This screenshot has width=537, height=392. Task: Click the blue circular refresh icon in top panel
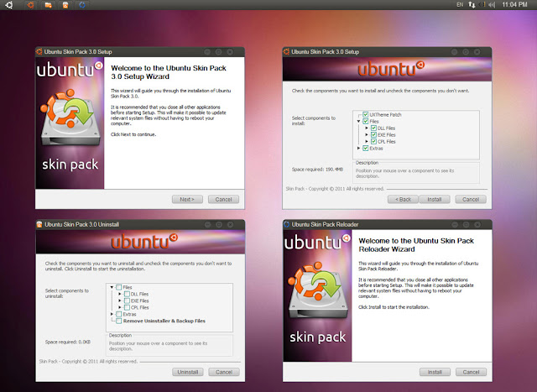pyautogui.click(x=82, y=5)
